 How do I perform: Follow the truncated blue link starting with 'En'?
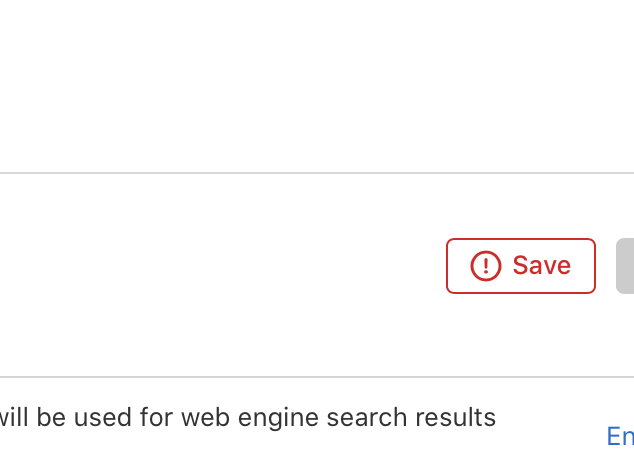coord(620,436)
